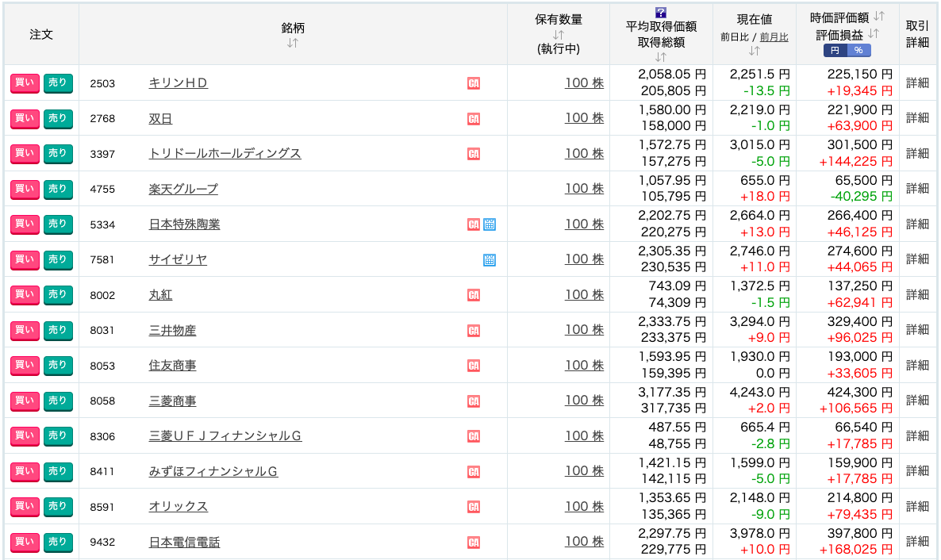Viewport: 941px width, 560px height.
Task: Select the 注文 column header
Action: pos(41,35)
